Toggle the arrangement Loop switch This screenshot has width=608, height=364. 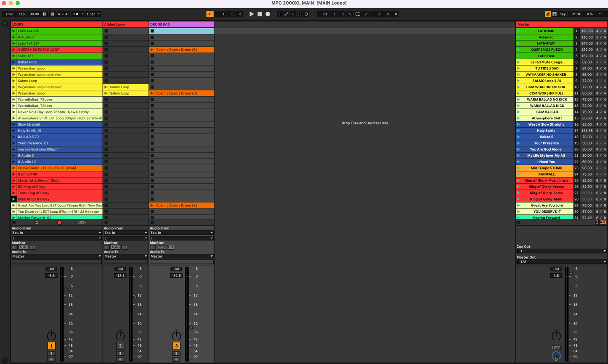pos(358,14)
